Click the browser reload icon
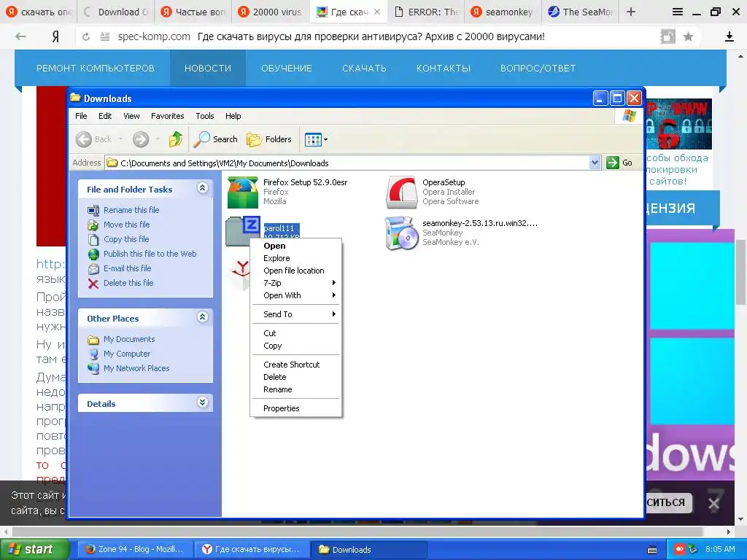This screenshot has height=560, width=747. point(86,36)
